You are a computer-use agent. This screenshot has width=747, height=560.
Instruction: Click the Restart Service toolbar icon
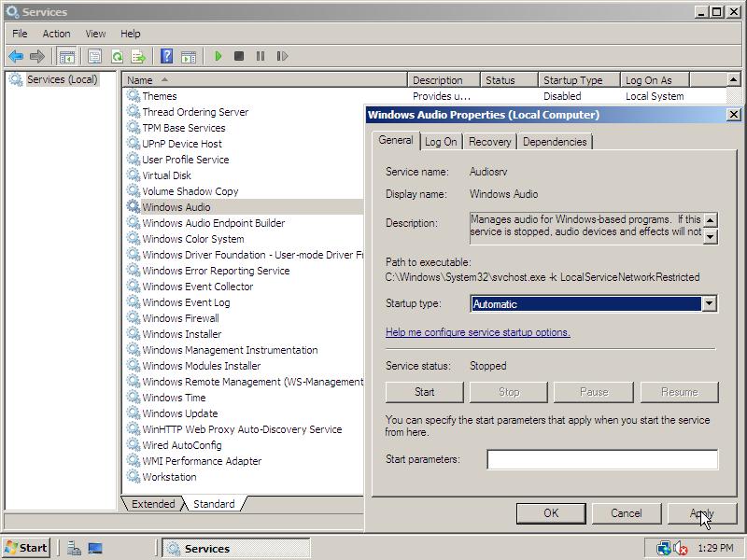click(282, 56)
